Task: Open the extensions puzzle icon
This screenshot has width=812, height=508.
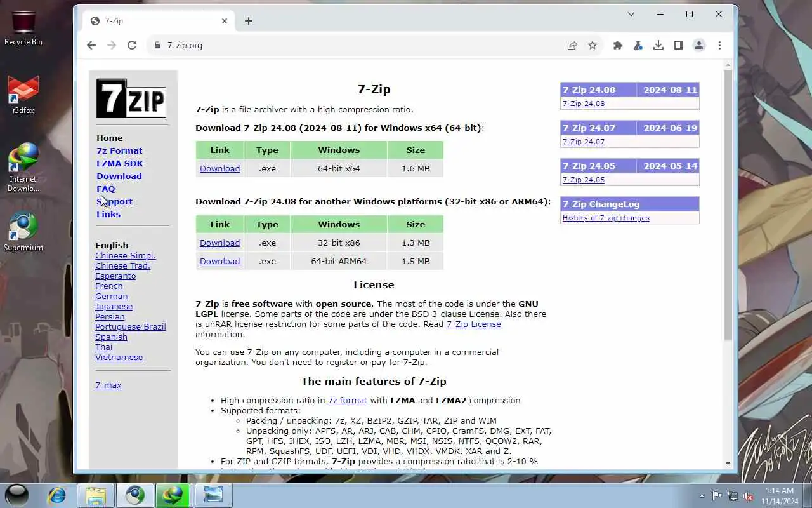Action: 618,45
